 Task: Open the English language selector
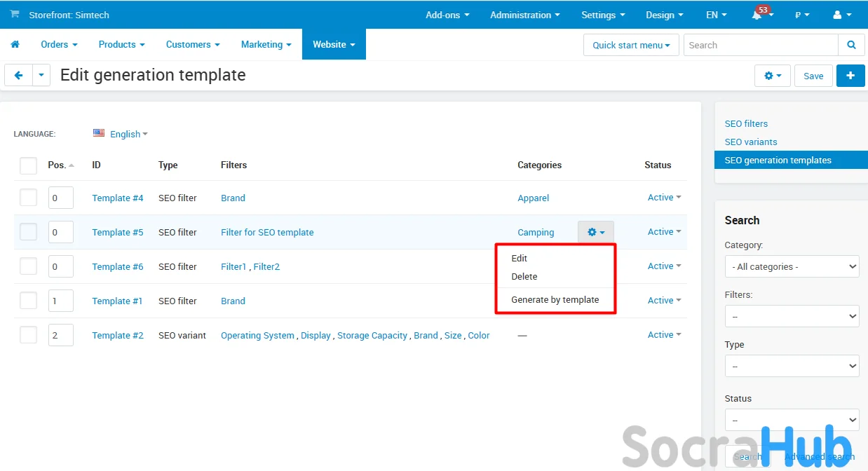(121, 134)
